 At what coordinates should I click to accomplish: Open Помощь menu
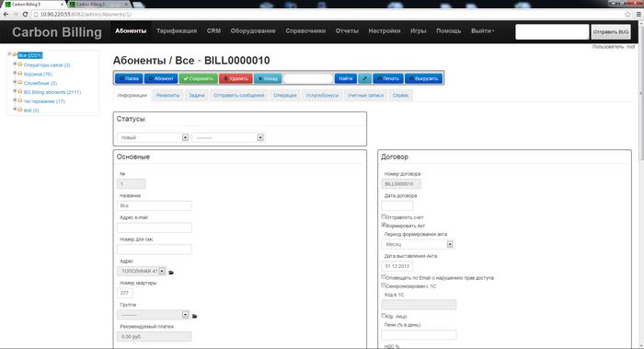[449, 30]
